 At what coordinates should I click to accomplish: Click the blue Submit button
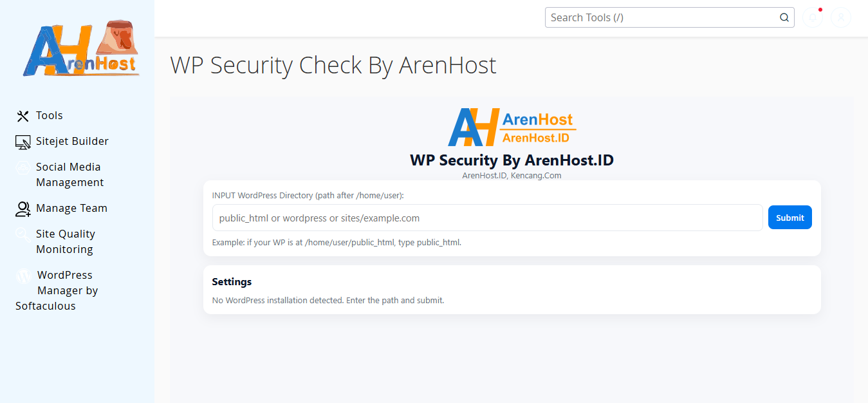790,218
